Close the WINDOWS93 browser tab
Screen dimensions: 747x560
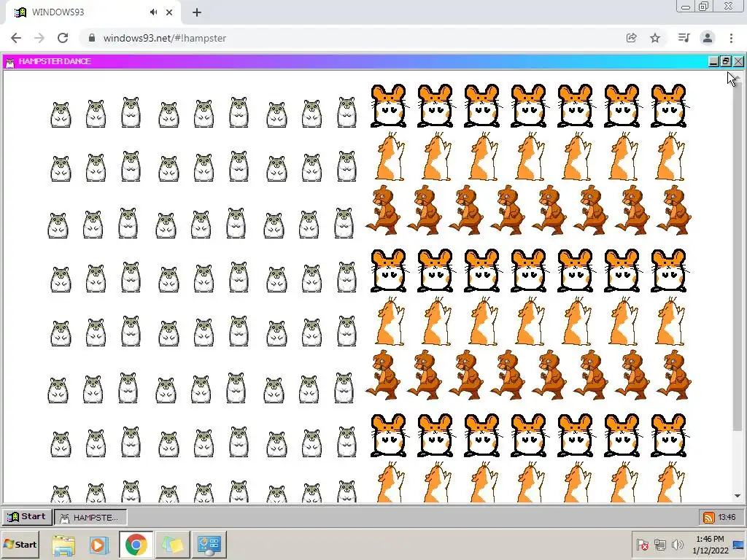point(169,12)
